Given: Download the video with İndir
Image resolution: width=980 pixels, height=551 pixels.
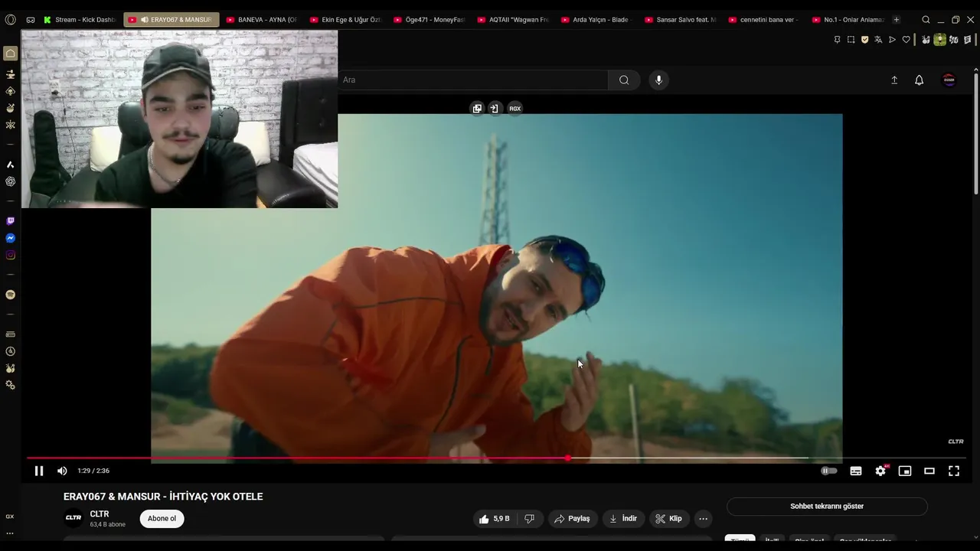Looking at the screenshot, I should click(x=623, y=519).
